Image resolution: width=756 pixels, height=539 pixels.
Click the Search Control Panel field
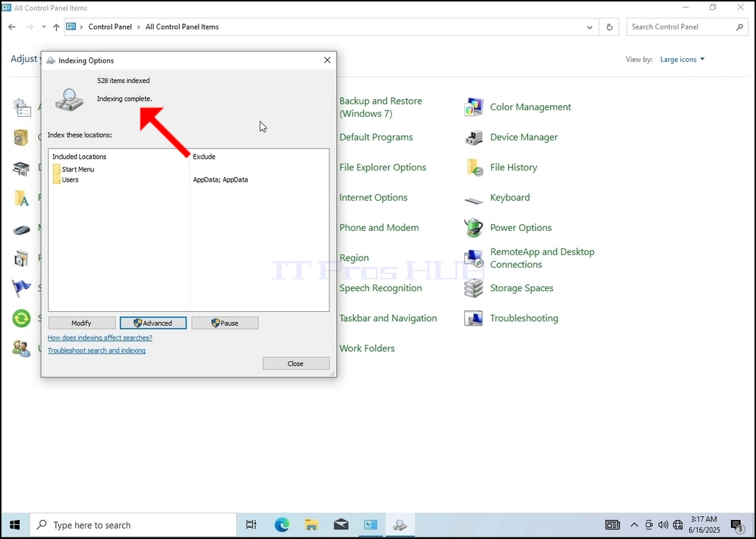click(x=687, y=27)
